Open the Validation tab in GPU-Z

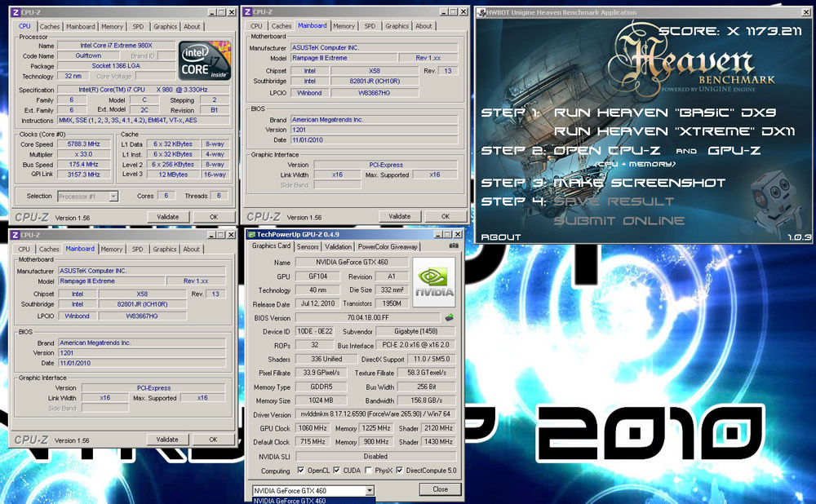point(339,246)
